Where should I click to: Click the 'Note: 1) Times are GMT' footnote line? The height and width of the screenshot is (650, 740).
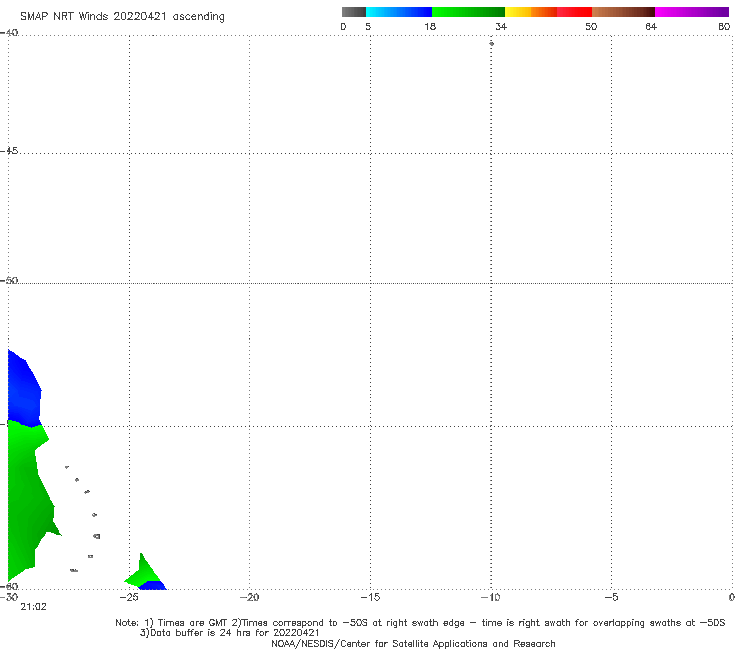pyautogui.click(x=420, y=623)
